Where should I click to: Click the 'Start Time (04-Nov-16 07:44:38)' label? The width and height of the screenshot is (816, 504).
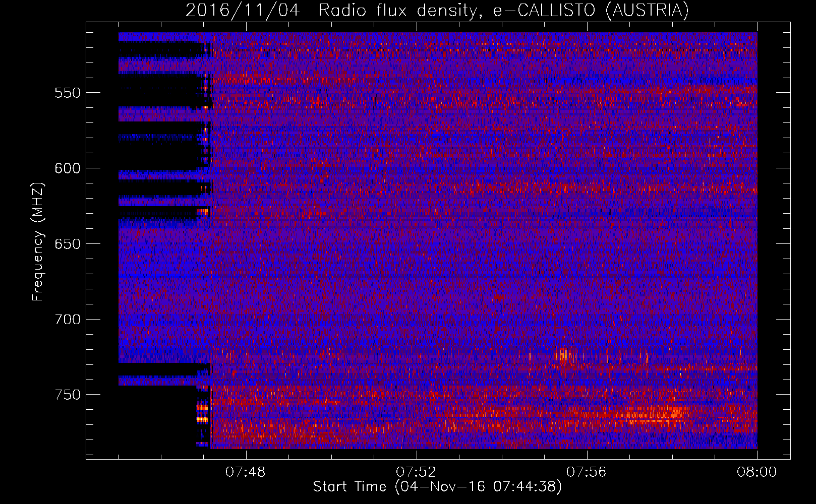pos(437,487)
